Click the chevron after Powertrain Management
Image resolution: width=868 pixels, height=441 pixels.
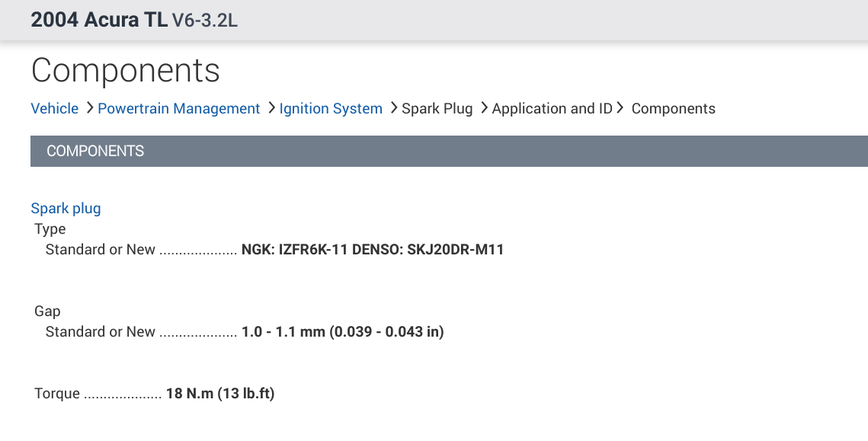pos(271,109)
